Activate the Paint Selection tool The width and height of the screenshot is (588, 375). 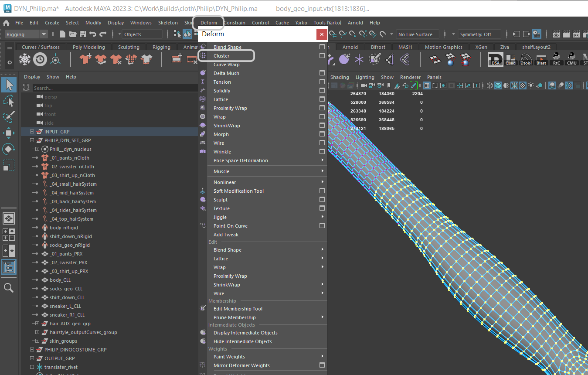pyautogui.click(x=9, y=117)
